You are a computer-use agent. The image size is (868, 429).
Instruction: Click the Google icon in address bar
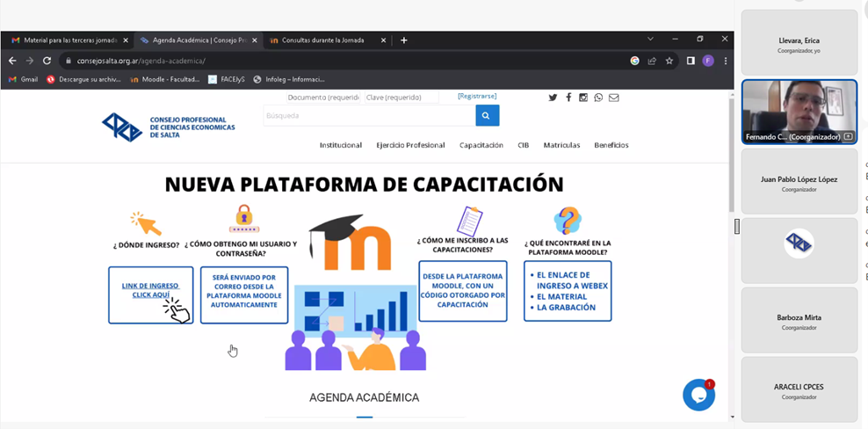tap(634, 61)
